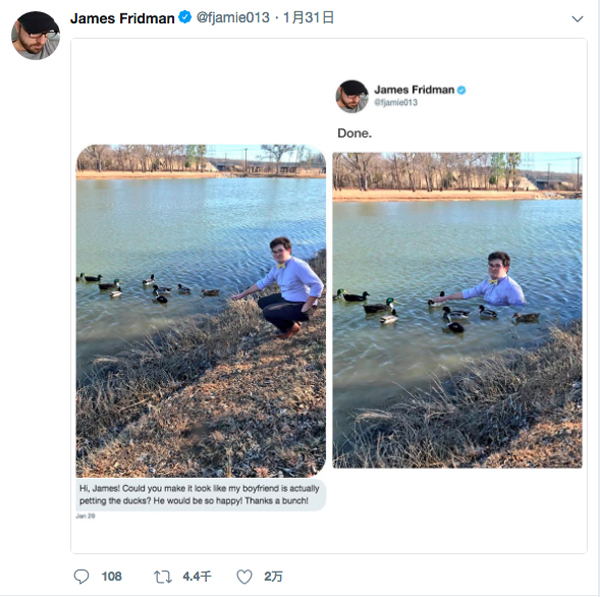Image resolution: width=600 pixels, height=597 pixels.
Task: Open the original photo of man crouching by ducks
Action: (x=201, y=310)
